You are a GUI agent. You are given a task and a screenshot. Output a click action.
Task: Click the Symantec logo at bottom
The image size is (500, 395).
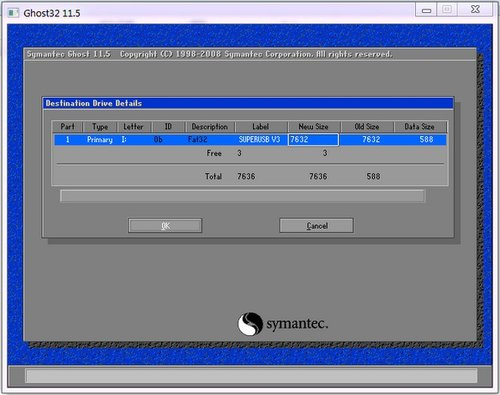tap(283, 324)
